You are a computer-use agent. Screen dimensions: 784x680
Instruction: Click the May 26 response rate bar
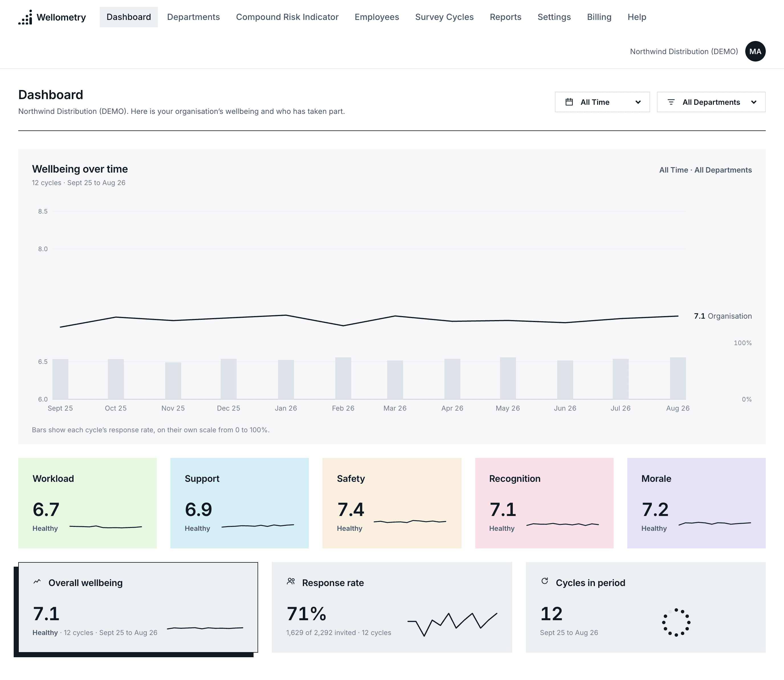click(508, 378)
